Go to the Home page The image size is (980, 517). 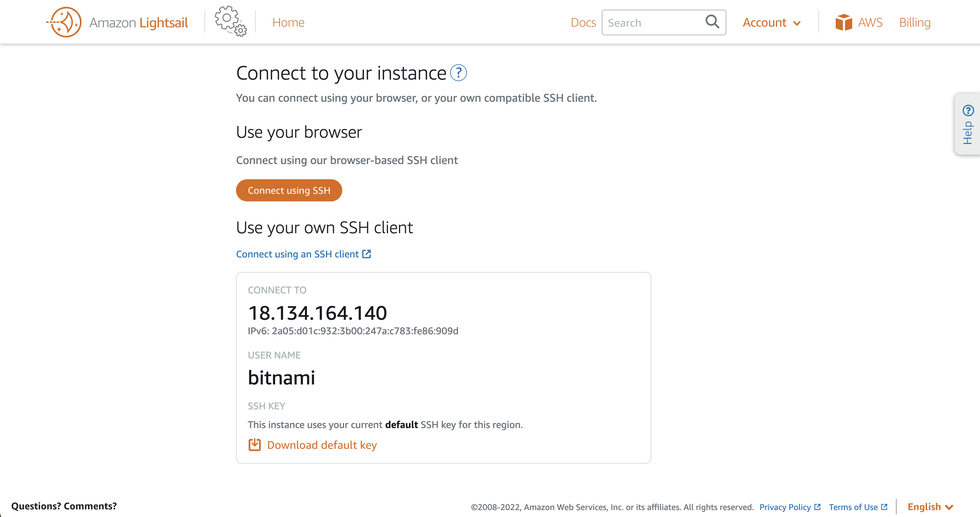(288, 22)
